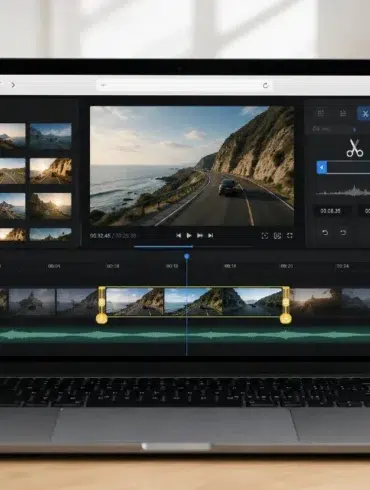The width and height of the screenshot is (370, 490).
Task: Jump to clip start with skip-back button
Action: tap(178, 236)
